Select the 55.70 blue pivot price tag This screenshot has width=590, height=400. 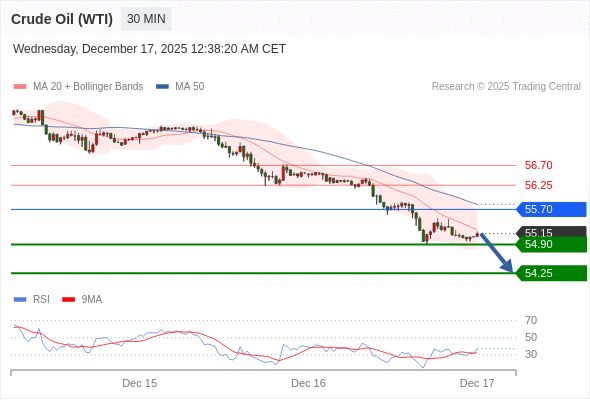coord(551,209)
